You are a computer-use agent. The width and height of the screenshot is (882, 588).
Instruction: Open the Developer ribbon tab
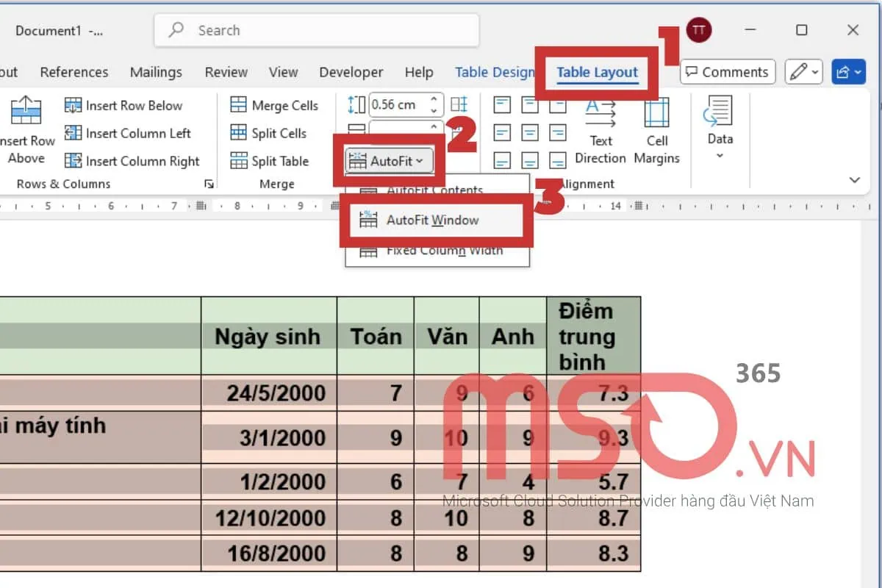point(351,72)
